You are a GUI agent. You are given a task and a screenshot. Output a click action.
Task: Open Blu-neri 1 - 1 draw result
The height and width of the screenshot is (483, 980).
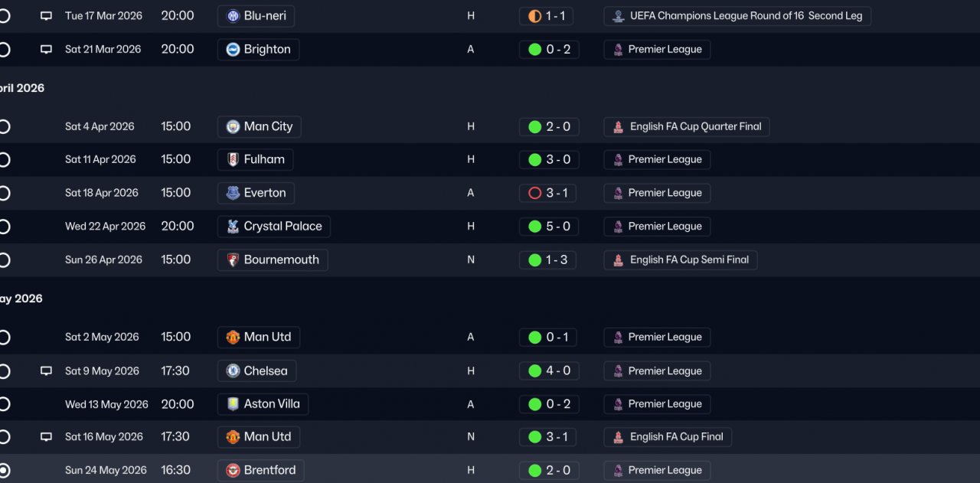[549, 16]
